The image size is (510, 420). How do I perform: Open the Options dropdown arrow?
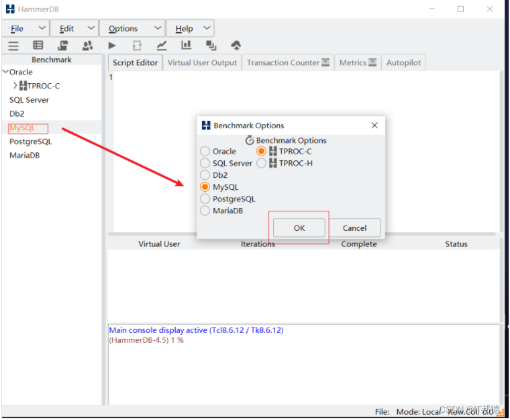click(x=157, y=28)
